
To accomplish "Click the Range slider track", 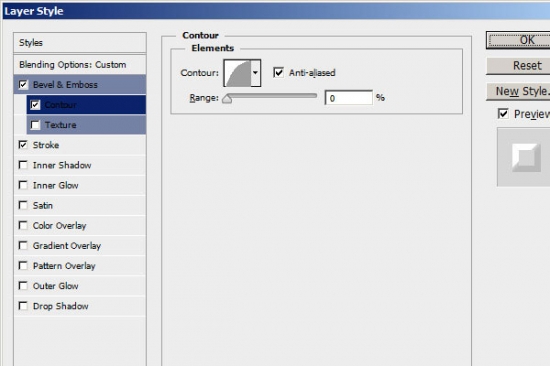I will pos(272,96).
